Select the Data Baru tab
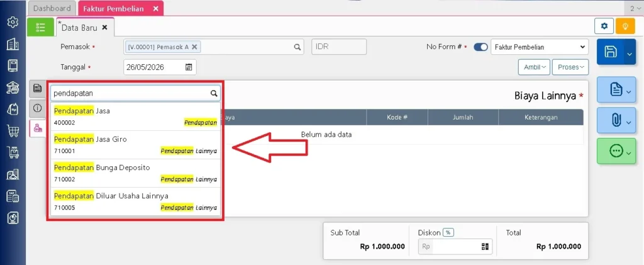The image size is (644, 265). coord(79,28)
